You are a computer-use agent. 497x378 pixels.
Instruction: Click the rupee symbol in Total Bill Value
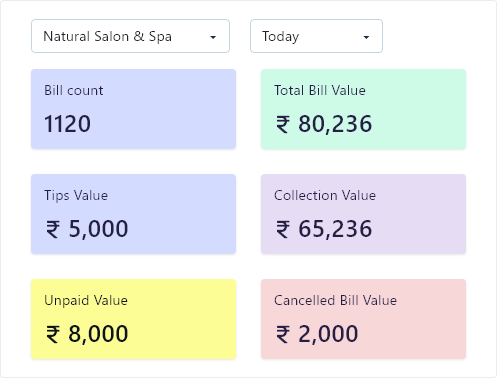tap(283, 124)
